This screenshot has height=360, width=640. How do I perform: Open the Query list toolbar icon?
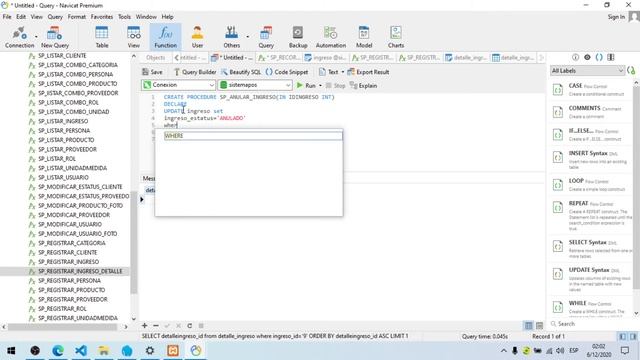(266, 37)
